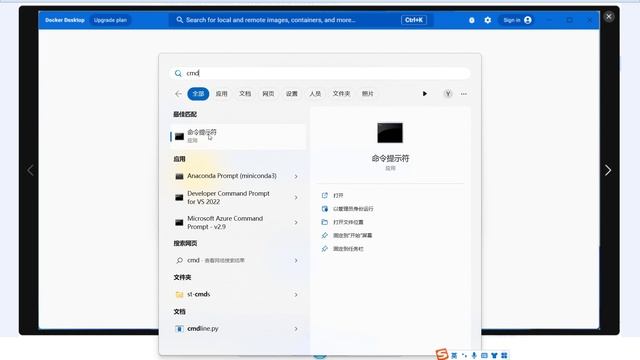The height and width of the screenshot is (360, 640).
Task: Click the Developer Command Prompt console icon
Action: click(179, 198)
